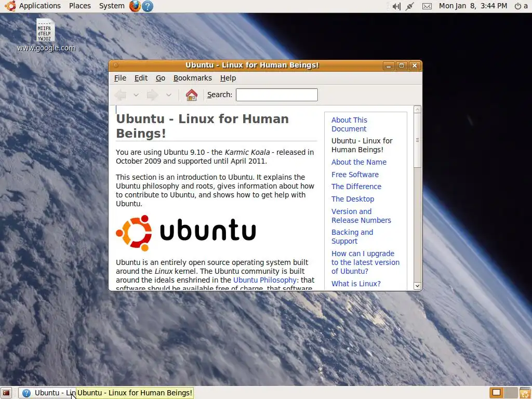The height and width of the screenshot is (399, 532).
Task: Maximize the Ubuntu help window
Action: pos(402,65)
